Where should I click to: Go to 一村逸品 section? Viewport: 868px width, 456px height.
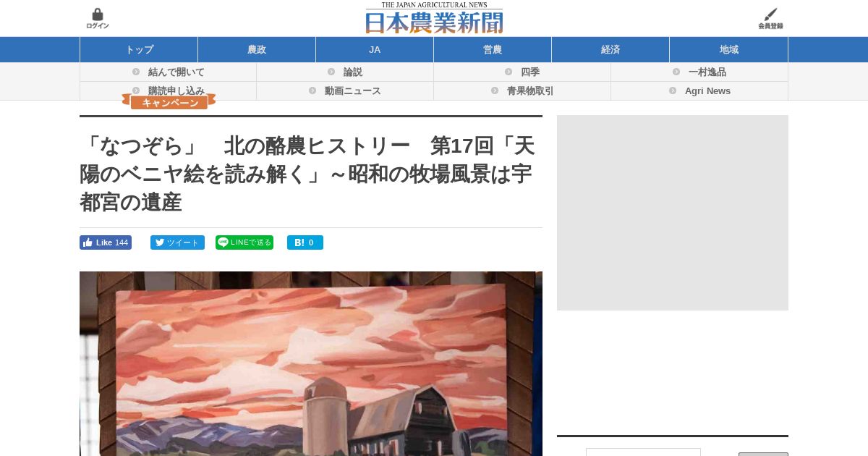[x=707, y=72]
